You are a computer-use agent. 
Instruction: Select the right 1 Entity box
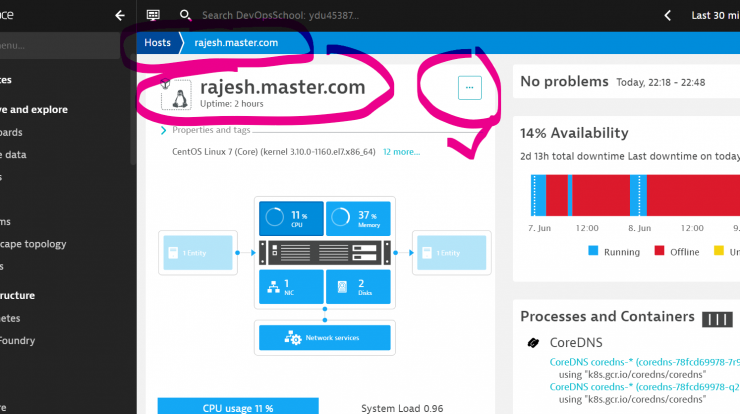click(452, 253)
